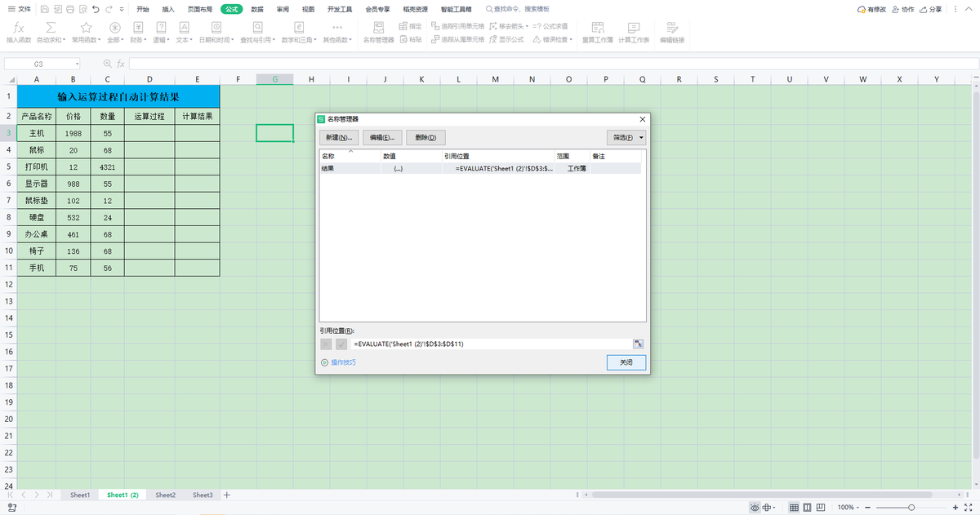Click the Define name (指定) tool
The image size is (980, 515).
(x=411, y=26)
